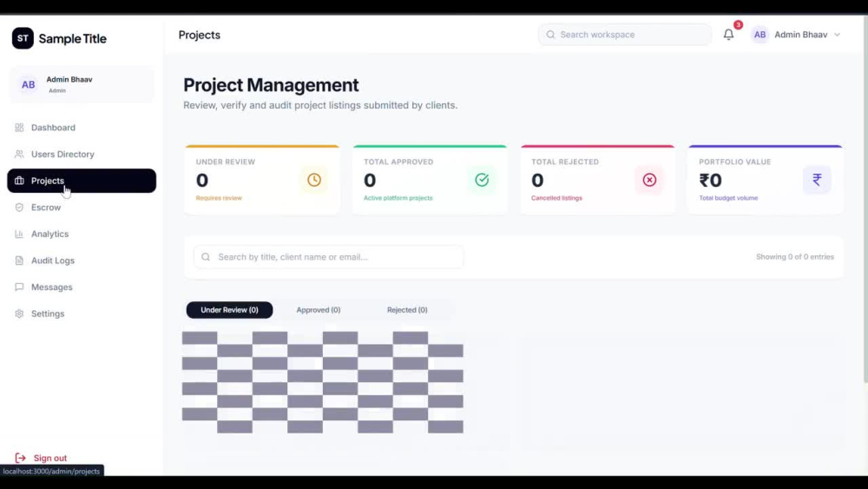Click the Portfolio Value rupee icon

pos(817,180)
